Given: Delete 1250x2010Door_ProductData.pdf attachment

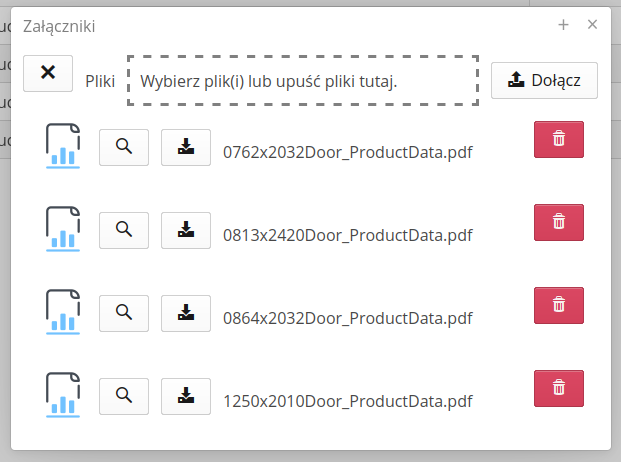Looking at the screenshot, I should (559, 388).
